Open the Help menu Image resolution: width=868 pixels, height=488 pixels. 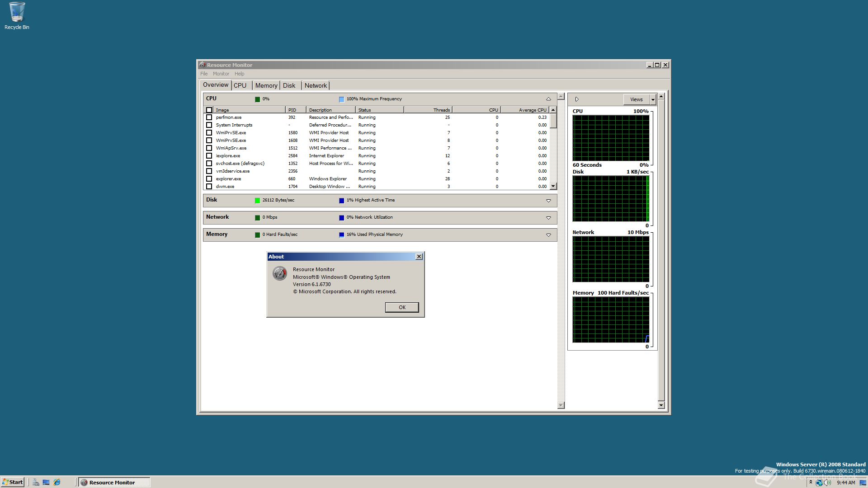point(239,74)
